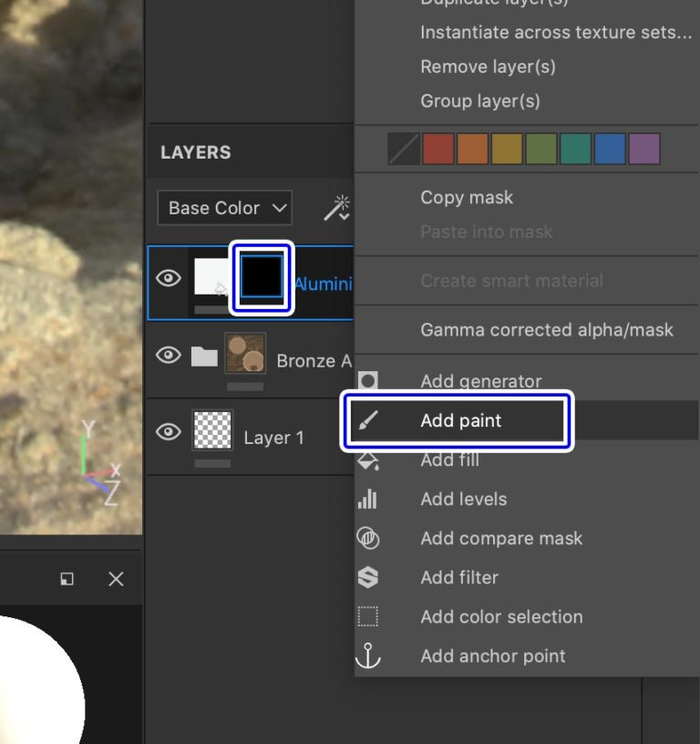Click the anchor icon in menu
This screenshot has height=744, width=700.
point(368,656)
